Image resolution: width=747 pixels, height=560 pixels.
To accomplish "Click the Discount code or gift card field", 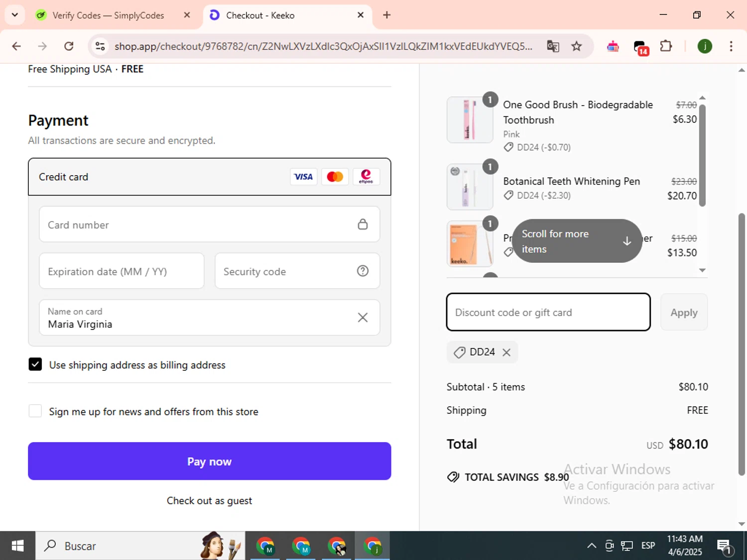I will [x=548, y=312].
